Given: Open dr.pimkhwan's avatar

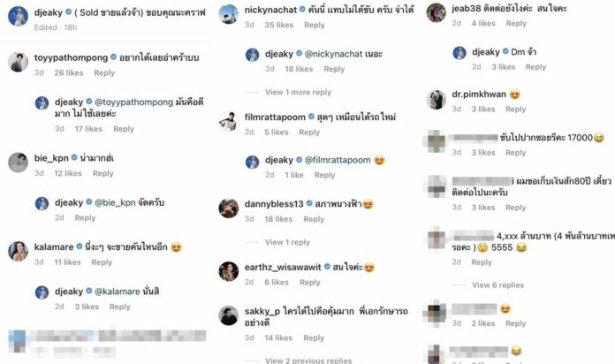Looking at the screenshot, I should (436, 99).
